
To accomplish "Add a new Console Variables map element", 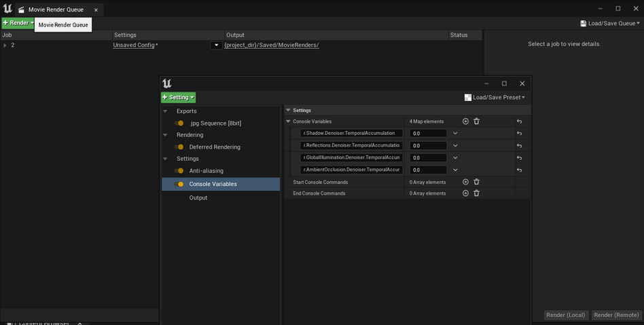I will tap(465, 121).
